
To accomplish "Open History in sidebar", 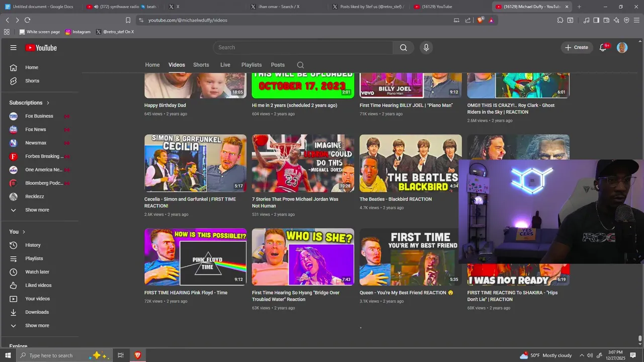I will (33, 245).
